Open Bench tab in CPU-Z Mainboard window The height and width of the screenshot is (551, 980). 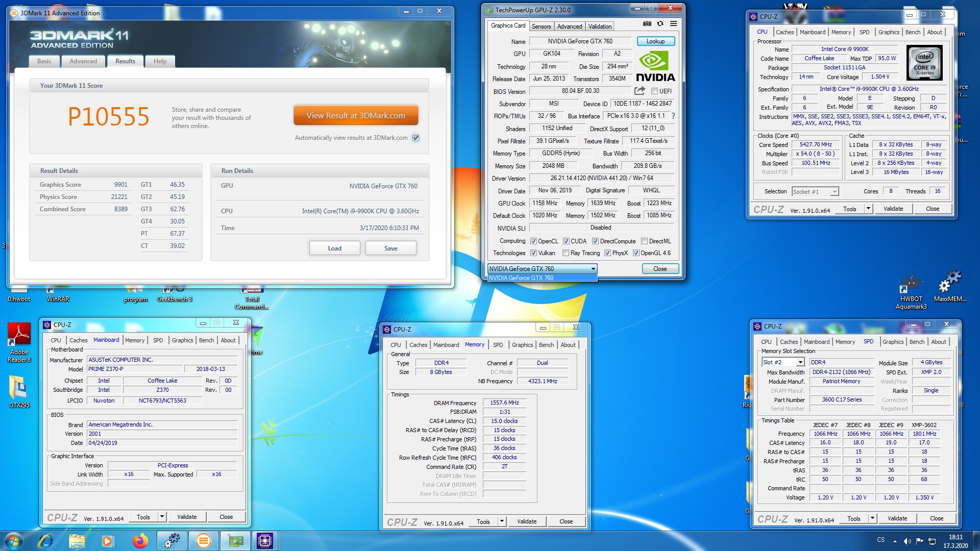pyautogui.click(x=206, y=340)
